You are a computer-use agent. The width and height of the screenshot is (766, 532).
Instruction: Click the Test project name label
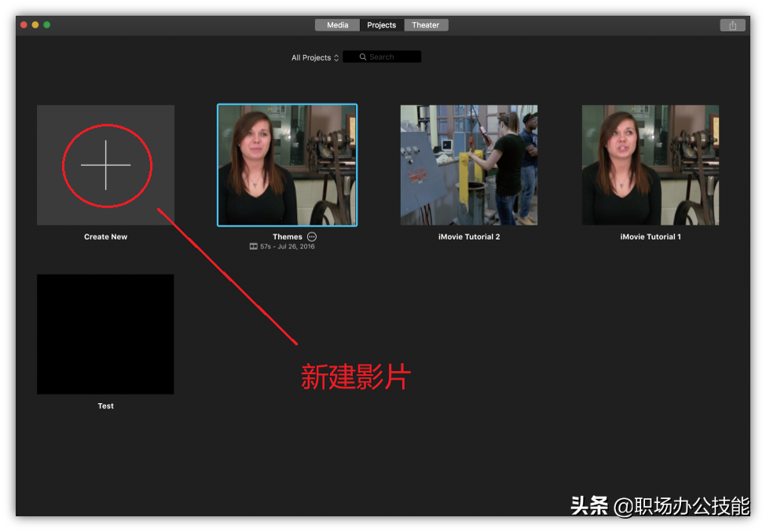tap(105, 405)
